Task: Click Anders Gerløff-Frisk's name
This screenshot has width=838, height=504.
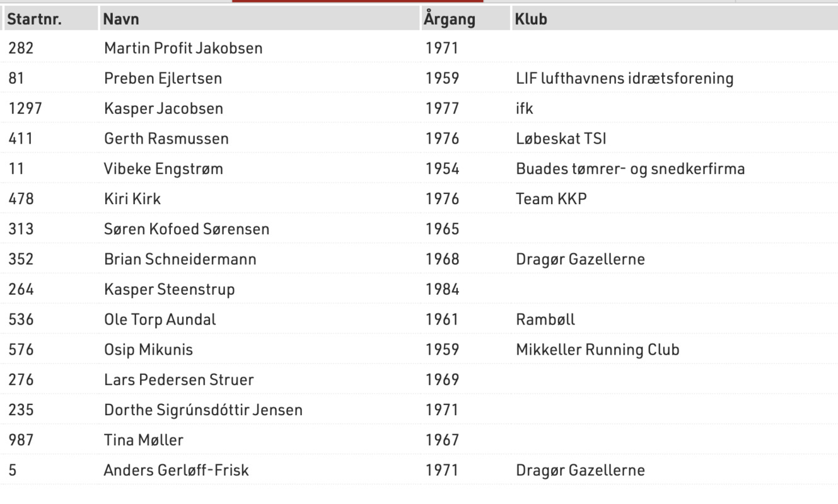Action: (x=177, y=471)
